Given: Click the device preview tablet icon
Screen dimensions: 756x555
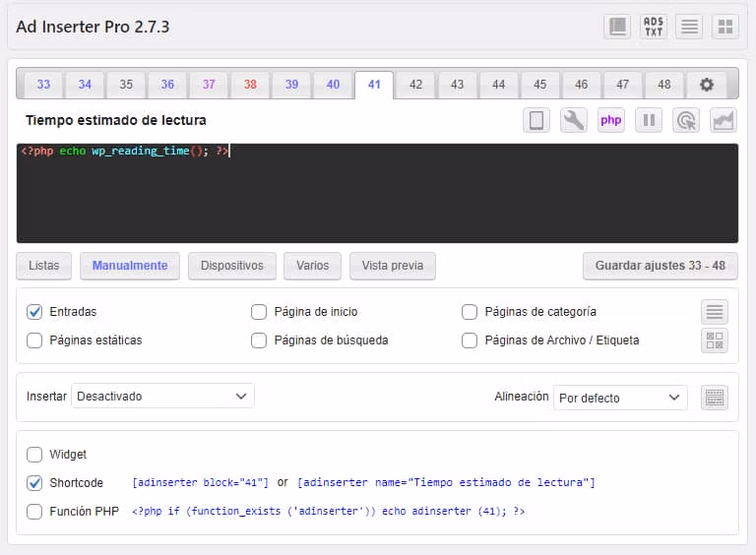Looking at the screenshot, I should [x=536, y=120].
